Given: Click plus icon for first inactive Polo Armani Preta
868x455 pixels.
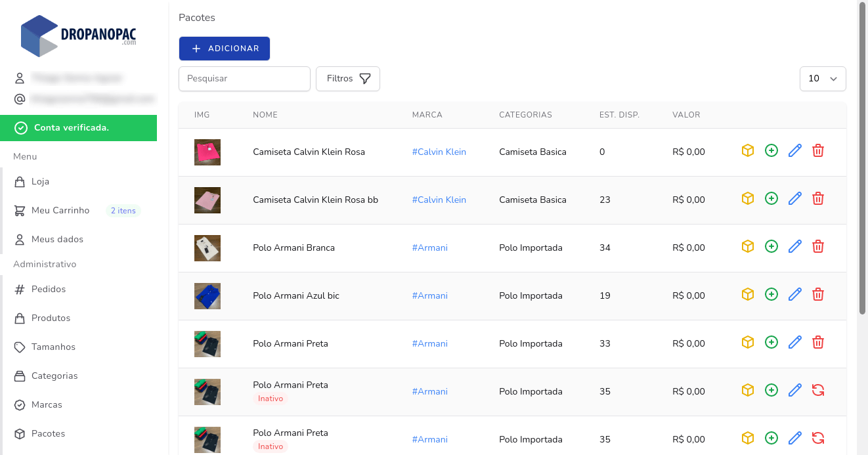Looking at the screenshot, I should pyautogui.click(x=771, y=390).
